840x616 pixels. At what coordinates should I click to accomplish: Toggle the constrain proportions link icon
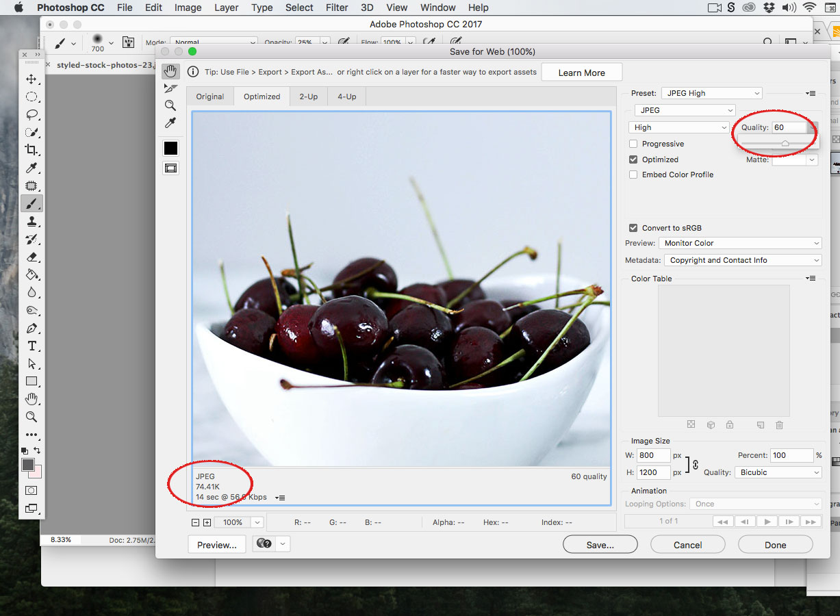coord(696,464)
